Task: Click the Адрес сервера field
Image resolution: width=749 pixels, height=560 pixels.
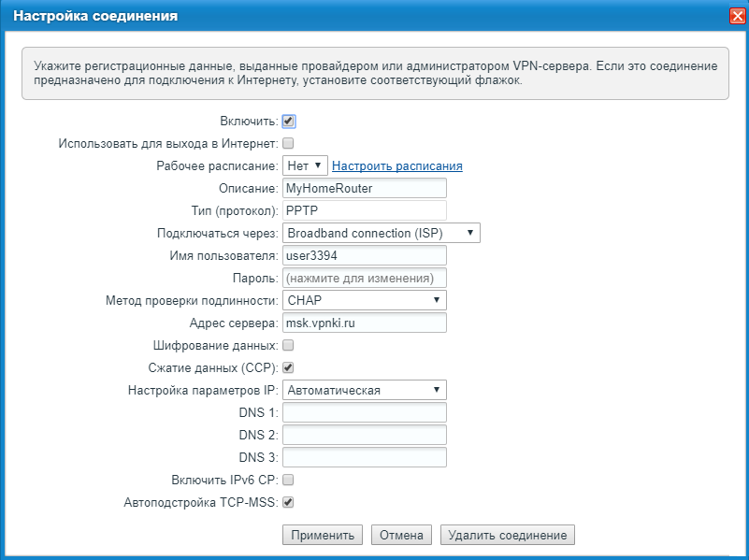Action: [x=364, y=323]
